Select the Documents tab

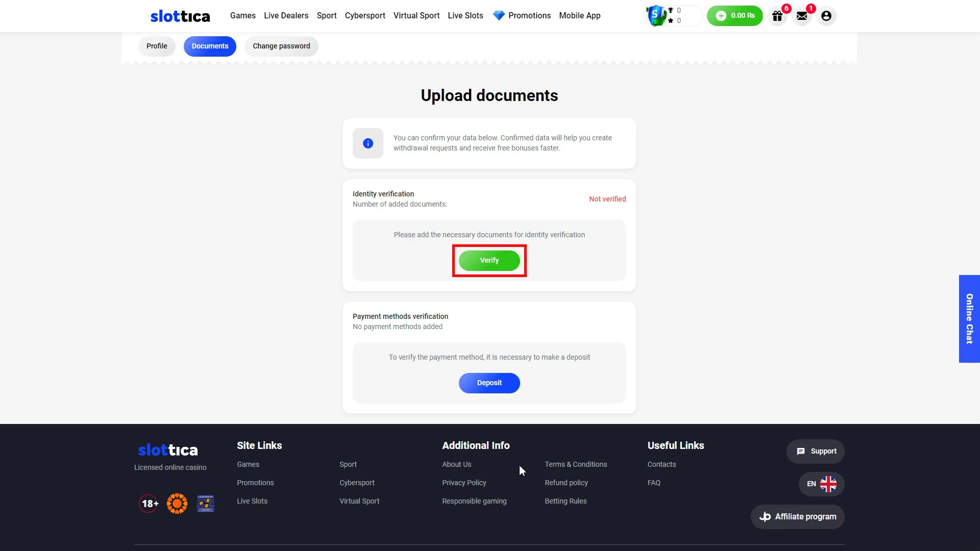pos(210,46)
